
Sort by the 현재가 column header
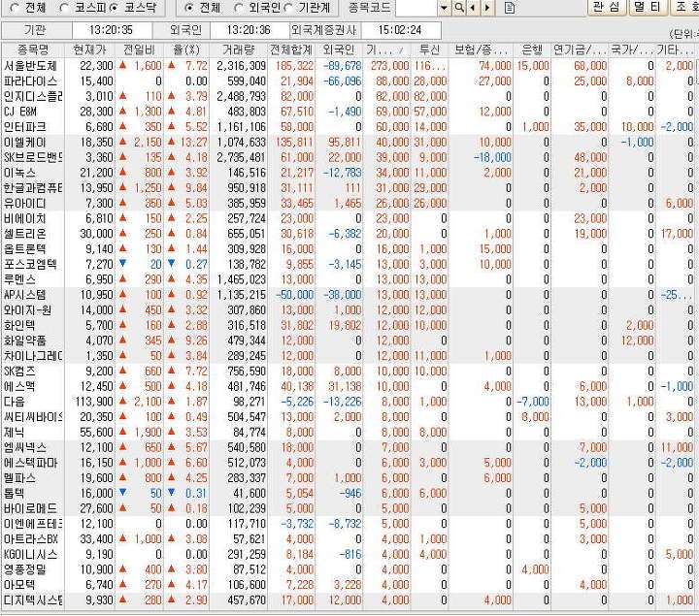pos(90,49)
